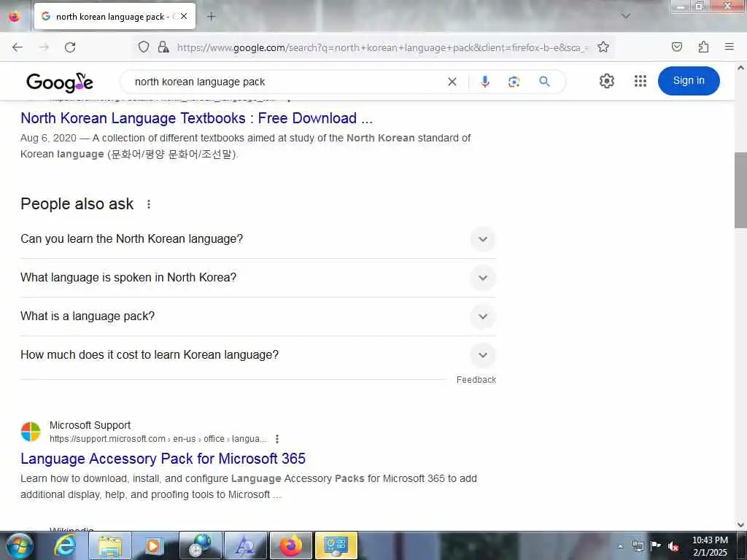
Task: Open Windows Media Player on taskbar
Action: [x=154, y=545]
